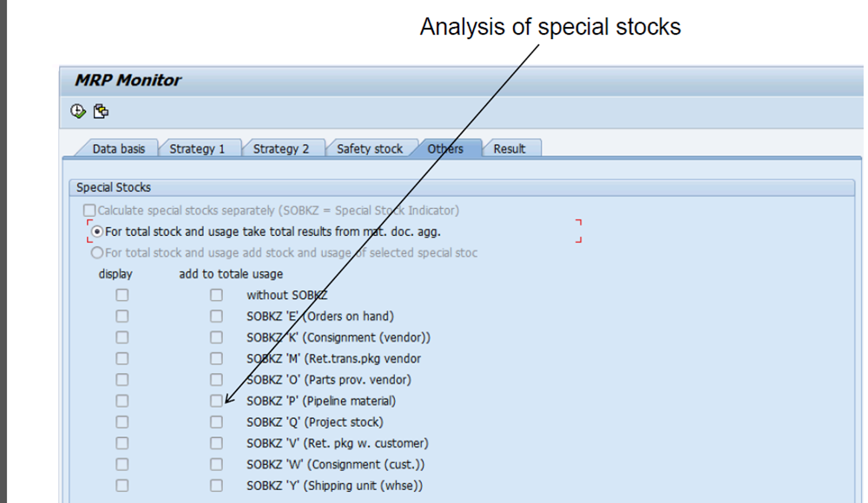Enable display for SOBKZ 'M' Ret.trans.pkg vendor

(x=123, y=358)
